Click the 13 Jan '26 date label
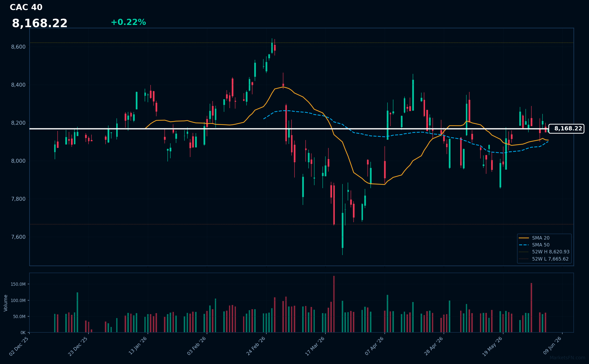This screenshot has height=364, width=589. [138, 346]
